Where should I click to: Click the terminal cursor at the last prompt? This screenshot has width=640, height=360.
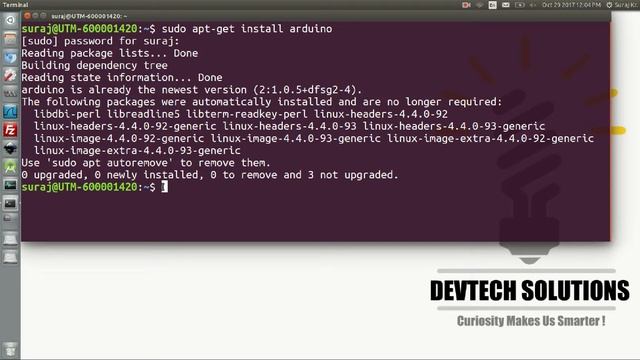click(x=164, y=187)
